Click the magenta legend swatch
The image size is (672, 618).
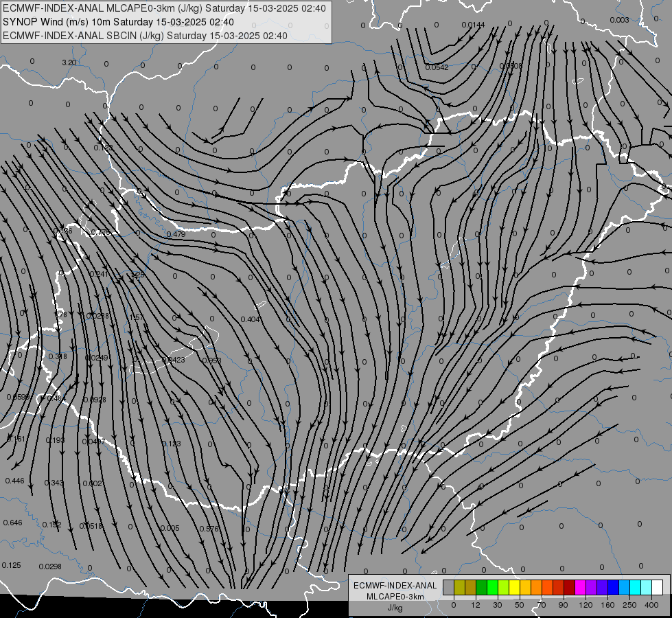point(580,587)
